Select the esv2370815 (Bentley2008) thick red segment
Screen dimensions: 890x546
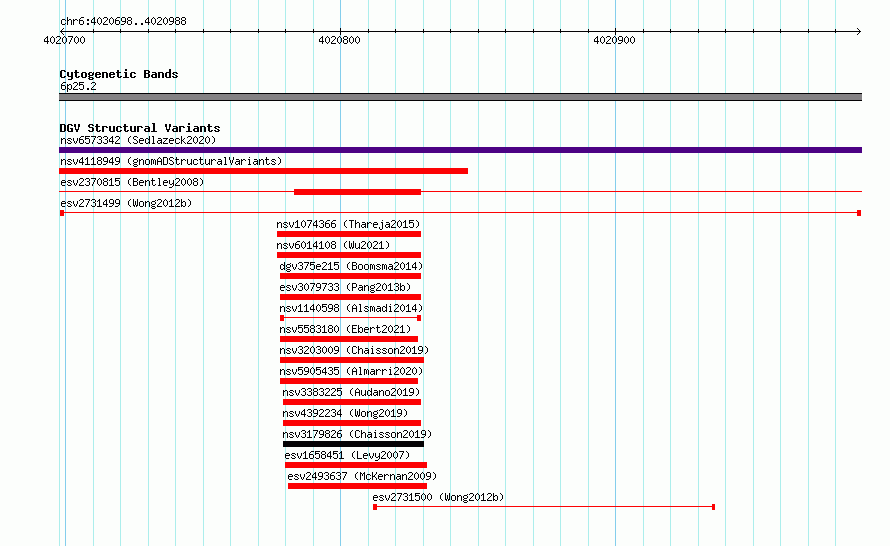358,192
